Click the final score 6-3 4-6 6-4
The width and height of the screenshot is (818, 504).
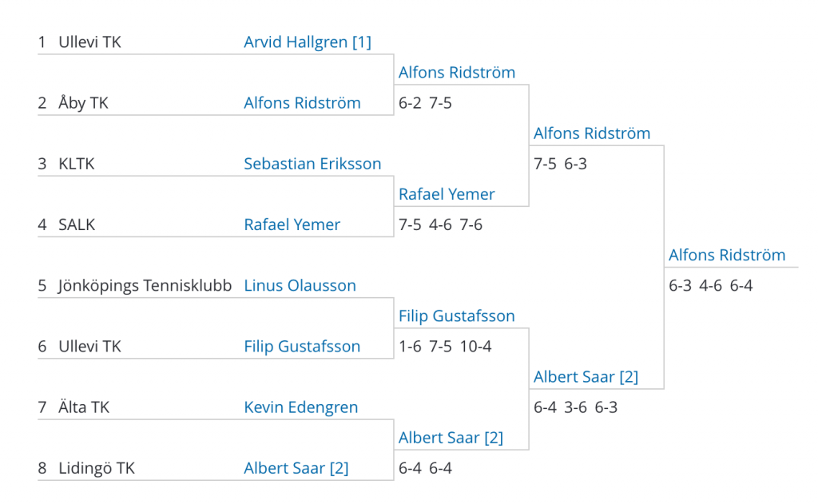pos(710,286)
